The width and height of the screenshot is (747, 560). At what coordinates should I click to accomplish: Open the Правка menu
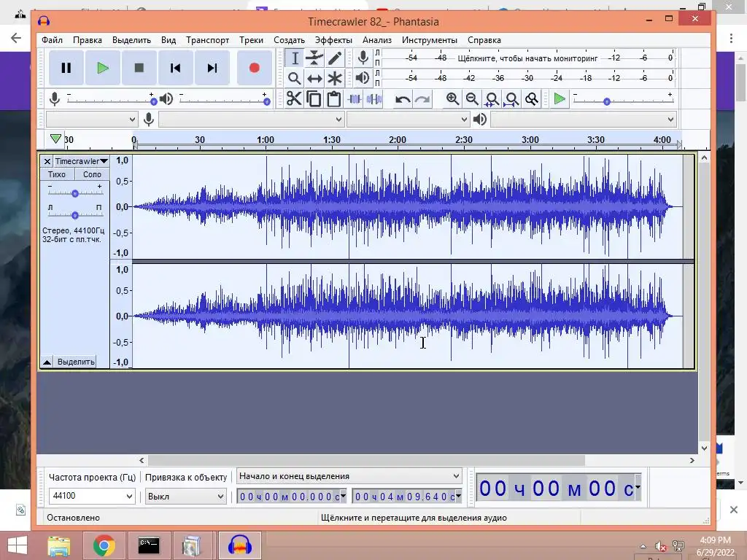click(x=88, y=40)
